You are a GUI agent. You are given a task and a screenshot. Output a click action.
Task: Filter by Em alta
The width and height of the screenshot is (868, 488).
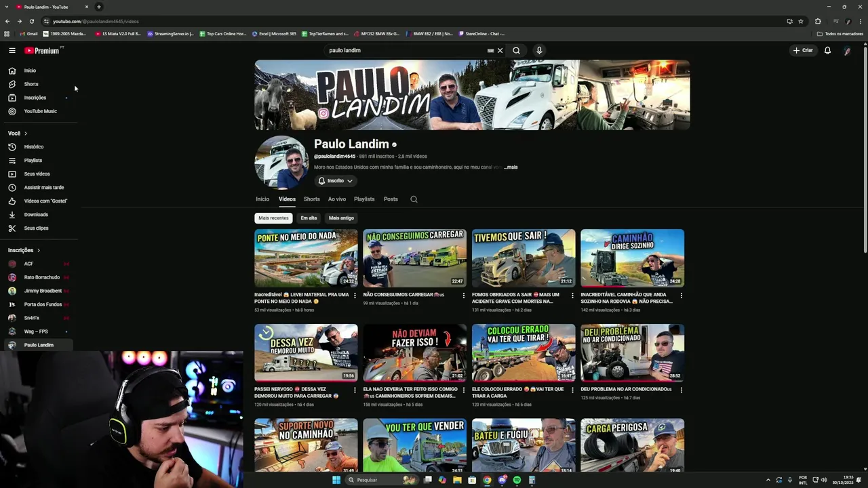(x=309, y=218)
